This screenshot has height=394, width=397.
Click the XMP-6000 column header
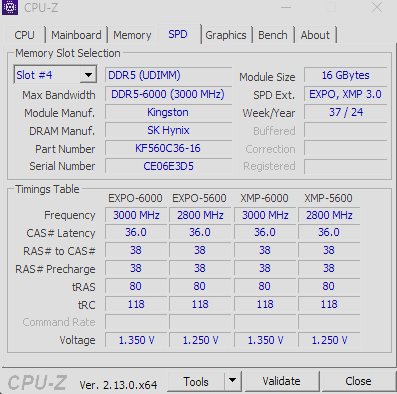point(264,198)
